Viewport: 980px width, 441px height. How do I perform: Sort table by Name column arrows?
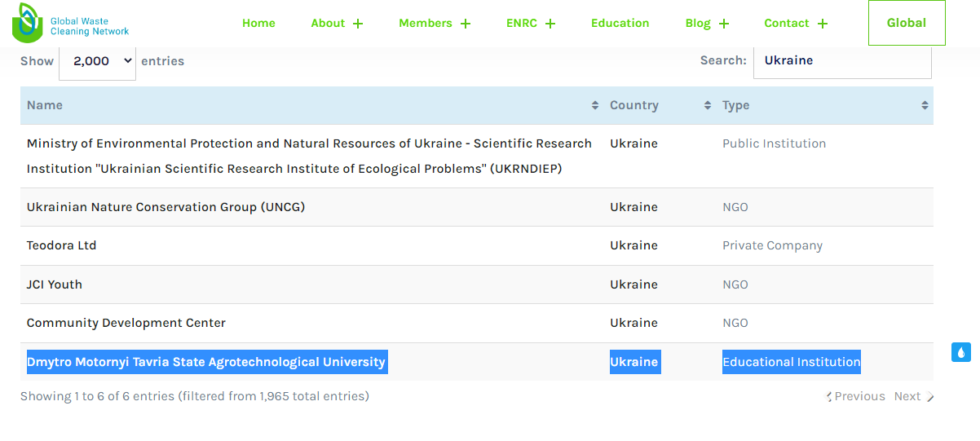click(595, 105)
